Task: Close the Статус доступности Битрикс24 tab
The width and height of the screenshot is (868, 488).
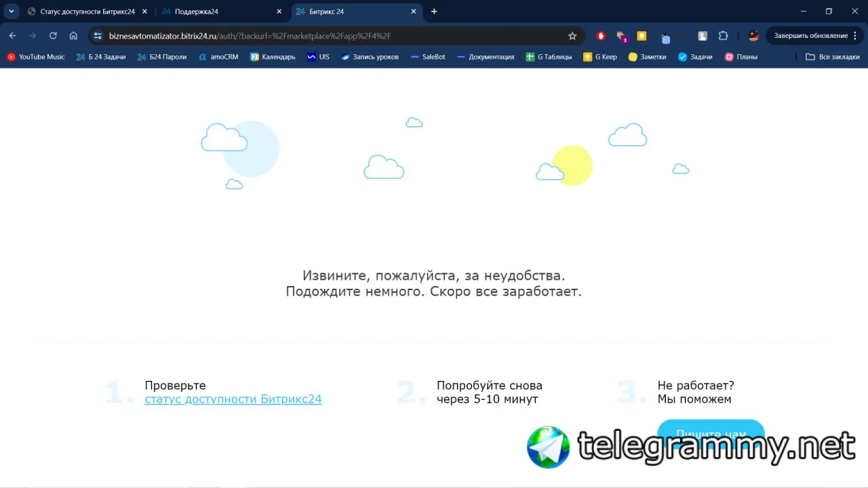Action: pos(144,12)
